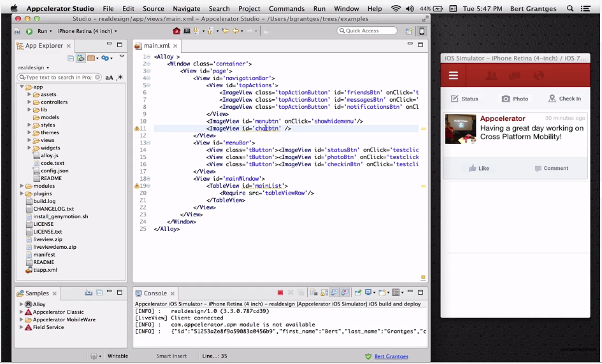Image resolution: width=602 pixels, height=364 pixels.
Task: Collapse the app folder
Action: pos(22,87)
